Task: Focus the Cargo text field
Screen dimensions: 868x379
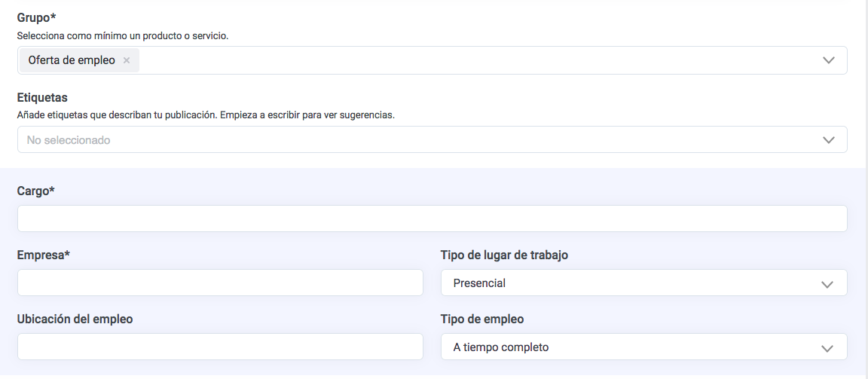Action: click(x=432, y=219)
